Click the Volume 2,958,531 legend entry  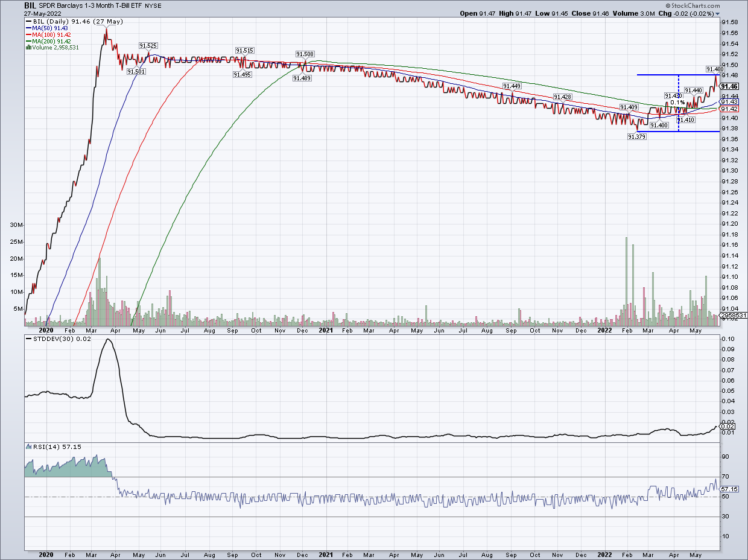[x=52, y=46]
